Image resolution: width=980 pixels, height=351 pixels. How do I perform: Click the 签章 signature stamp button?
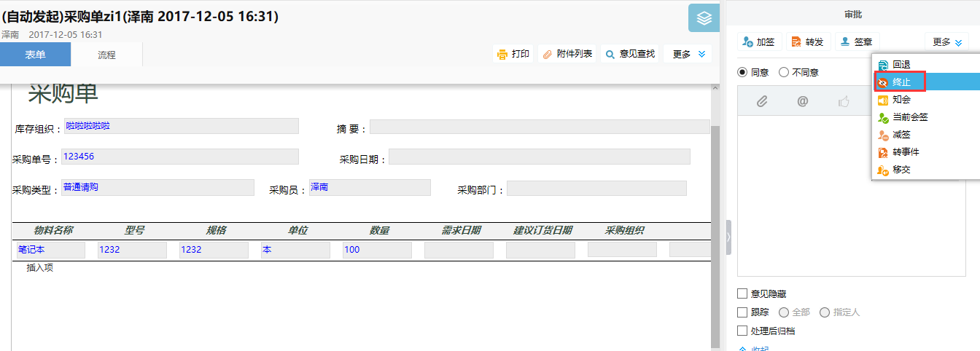(x=857, y=42)
